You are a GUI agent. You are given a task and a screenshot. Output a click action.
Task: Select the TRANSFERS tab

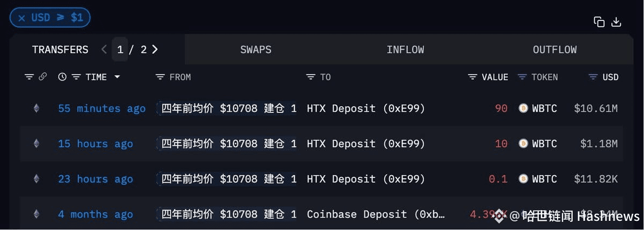(60, 49)
